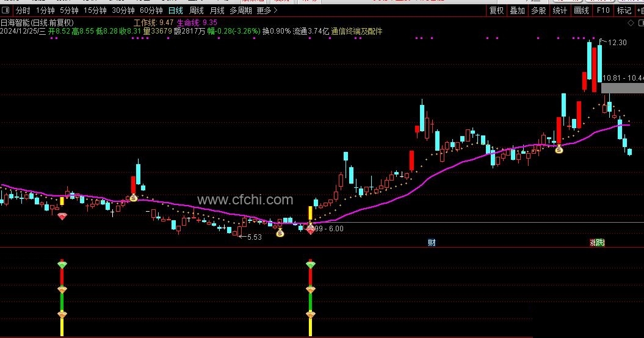
Task: Click the 幅-0.28(-3.26%) change value
Action: [x=234, y=31]
